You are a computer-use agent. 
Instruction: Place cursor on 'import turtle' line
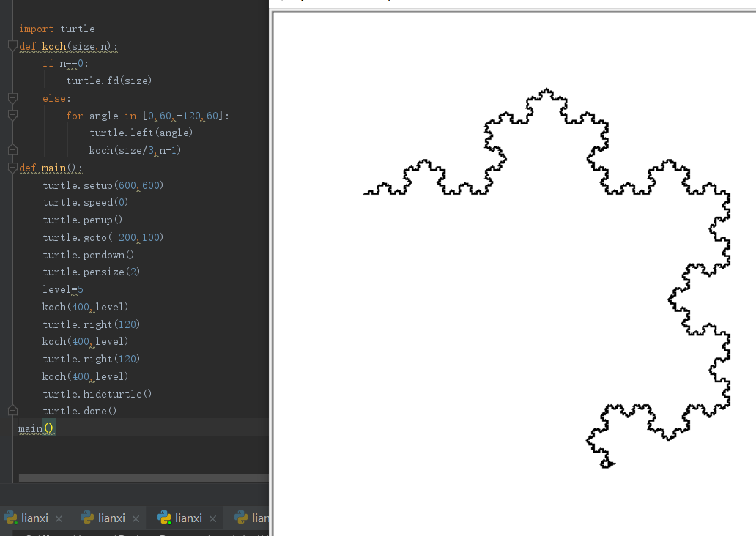coord(57,29)
